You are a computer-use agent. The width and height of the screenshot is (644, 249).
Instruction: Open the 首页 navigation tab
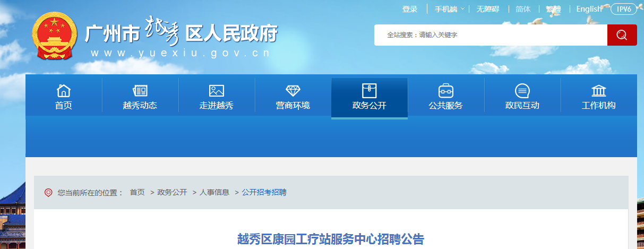64,96
